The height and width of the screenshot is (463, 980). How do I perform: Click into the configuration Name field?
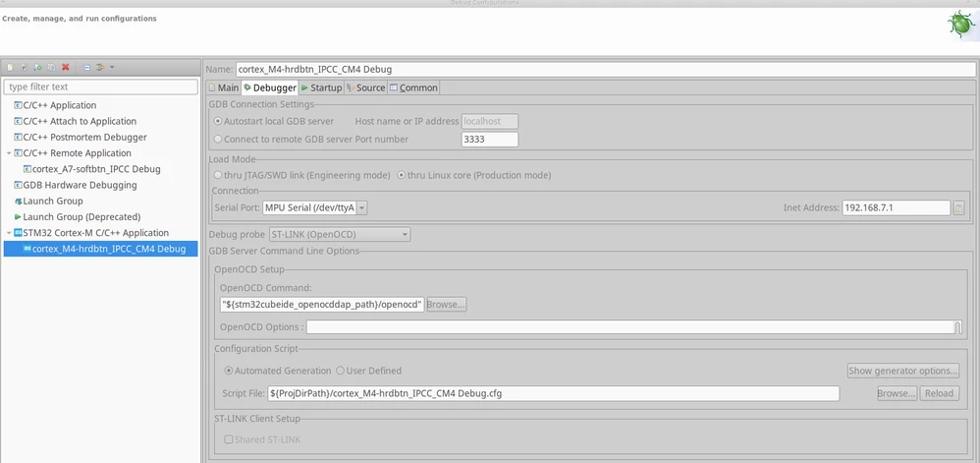pos(606,70)
